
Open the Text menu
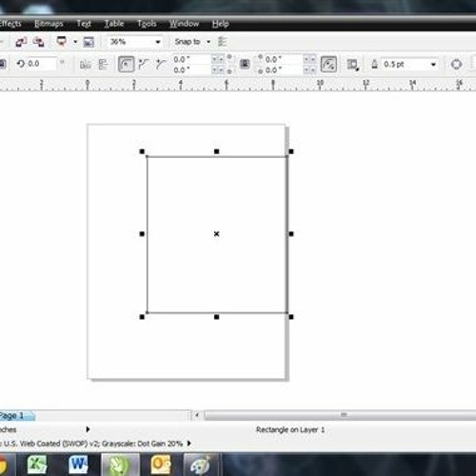84,24
